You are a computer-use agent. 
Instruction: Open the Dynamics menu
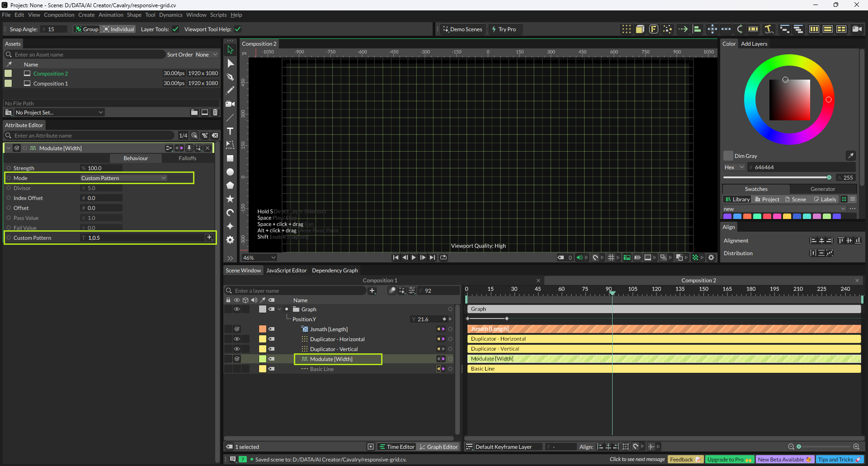coord(170,15)
